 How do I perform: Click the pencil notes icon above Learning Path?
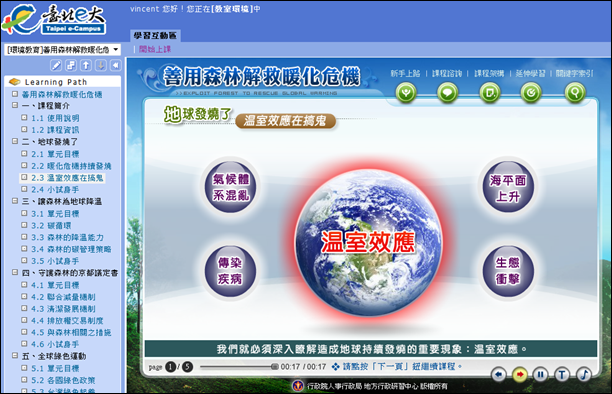click(x=56, y=65)
